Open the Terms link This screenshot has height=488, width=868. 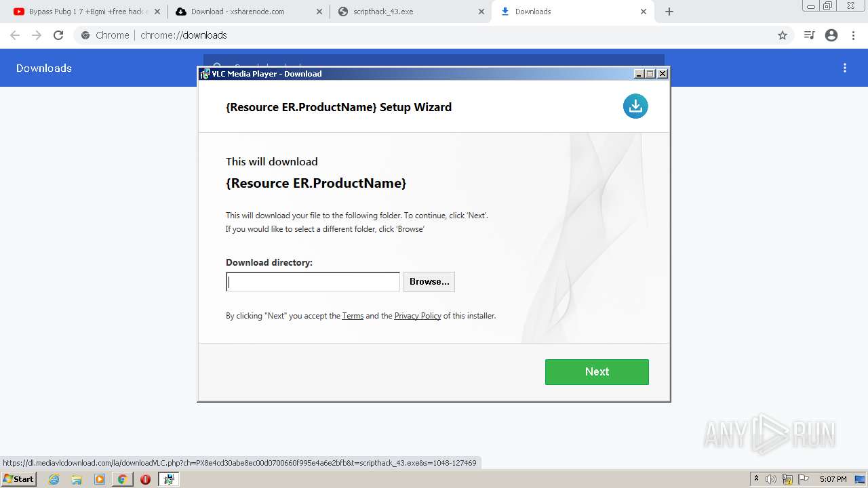(x=353, y=316)
